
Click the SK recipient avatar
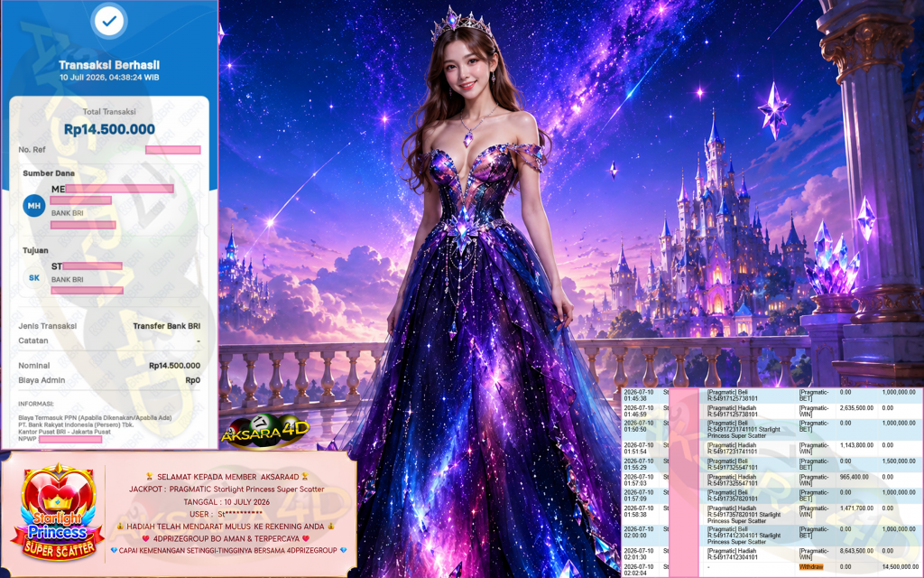click(33, 278)
